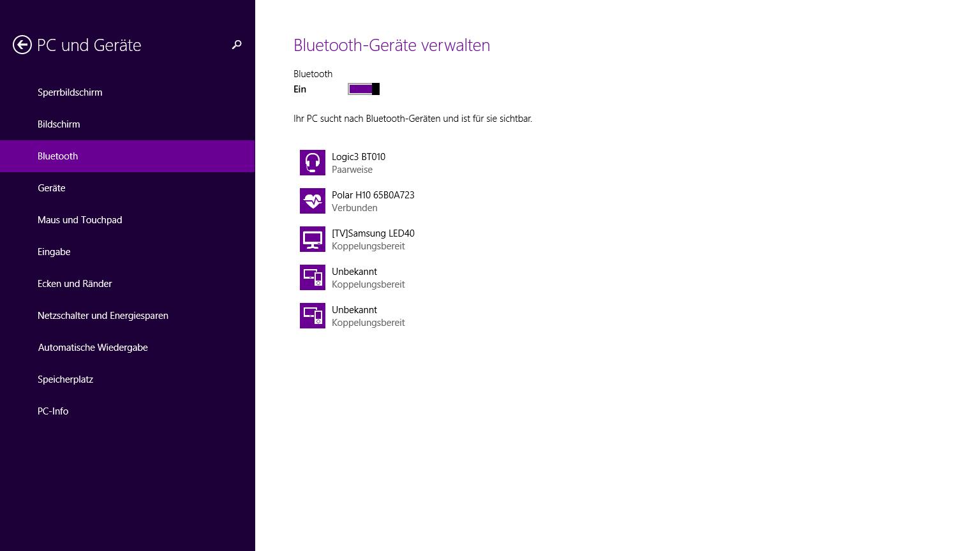The image size is (980, 551).
Task: Click the PC und Geräte heading
Action: pos(89,45)
